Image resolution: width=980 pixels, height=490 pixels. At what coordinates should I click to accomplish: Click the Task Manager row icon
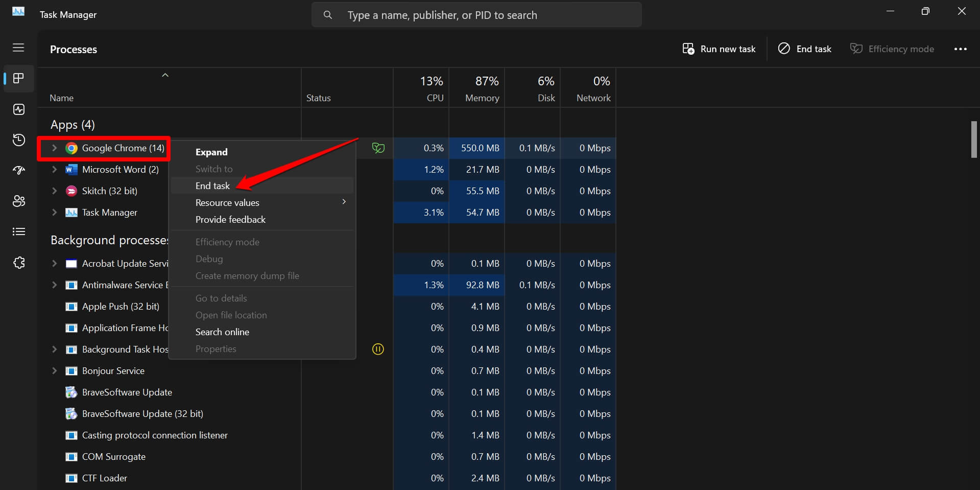click(x=71, y=213)
